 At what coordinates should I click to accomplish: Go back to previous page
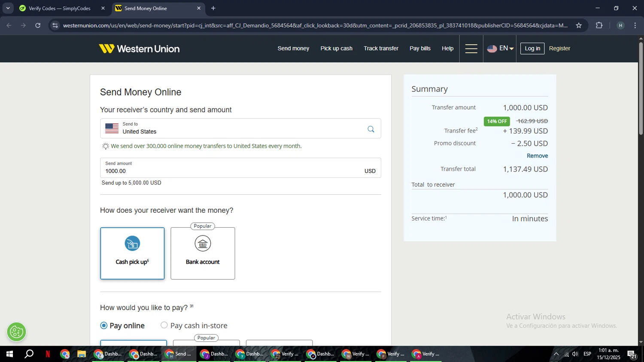[x=9, y=25]
